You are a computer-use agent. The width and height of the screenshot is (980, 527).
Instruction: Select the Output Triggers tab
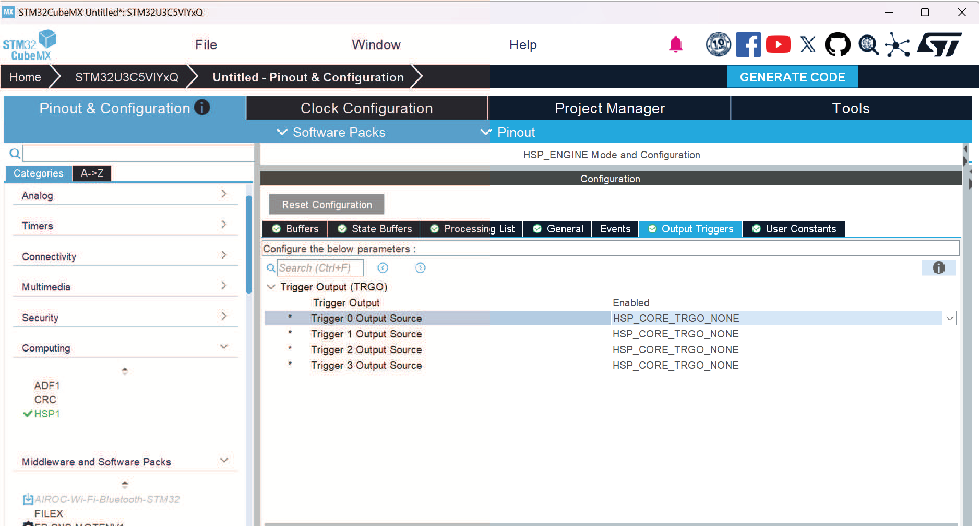(x=690, y=229)
